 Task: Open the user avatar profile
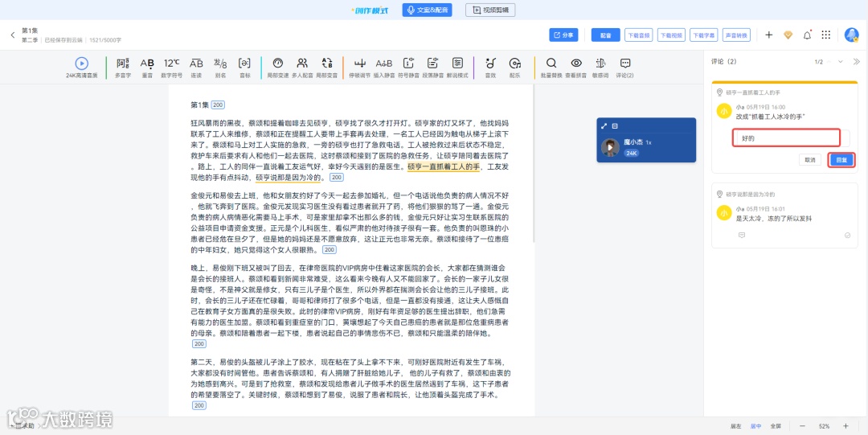click(x=851, y=35)
